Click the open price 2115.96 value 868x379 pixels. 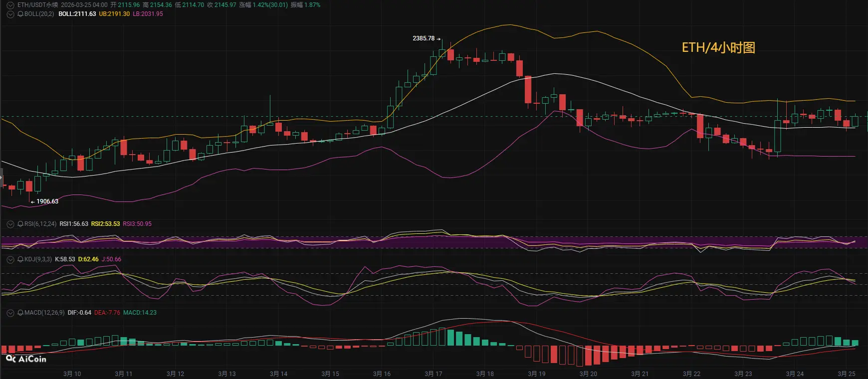point(129,5)
